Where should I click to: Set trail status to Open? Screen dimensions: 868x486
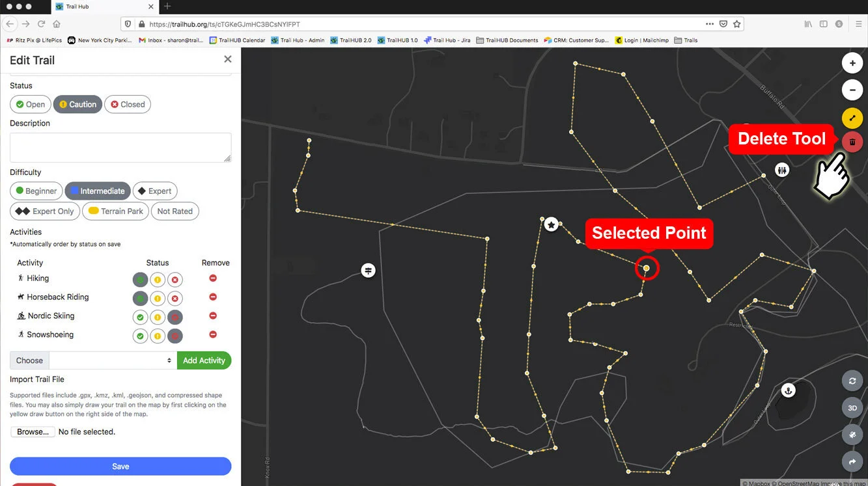tap(31, 104)
